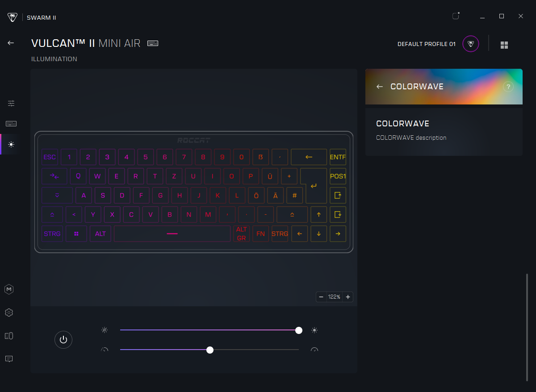This screenshot has width=536, height=392.
Task: Click the keyboard icon beside device name
Action: pyautogui.click(x=153, y=43)
